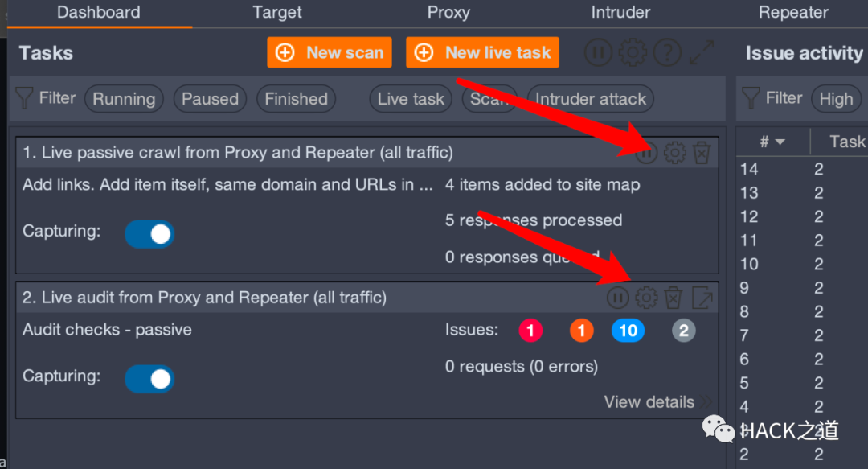Toggle Capturing switch for passive crawl task
The width and height of the screenshot is (868, 469).
(149, 234)
